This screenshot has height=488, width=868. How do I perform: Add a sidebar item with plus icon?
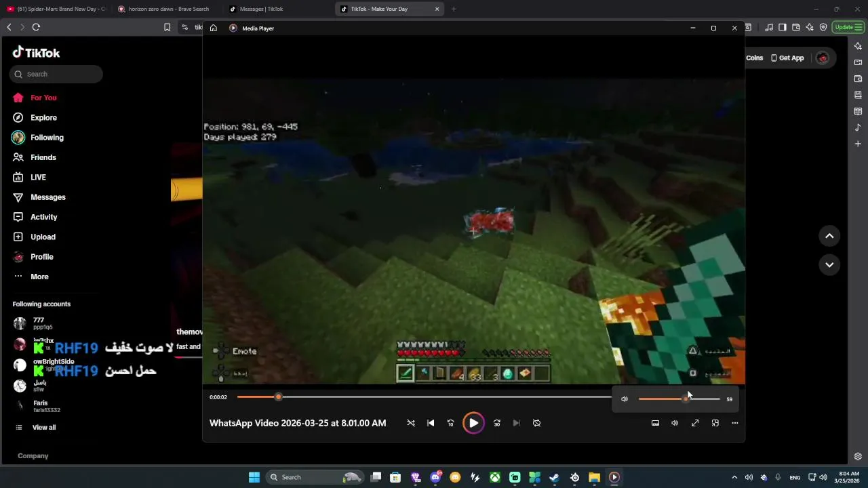coord(858,144)
